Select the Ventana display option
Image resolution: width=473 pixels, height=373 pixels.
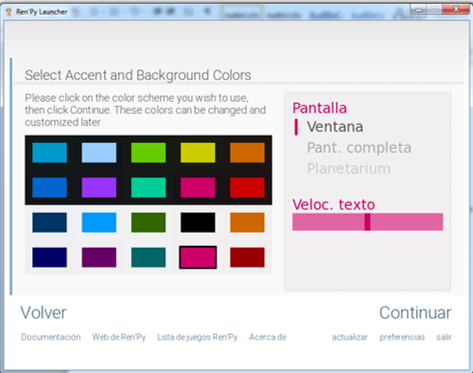point(335,127)
